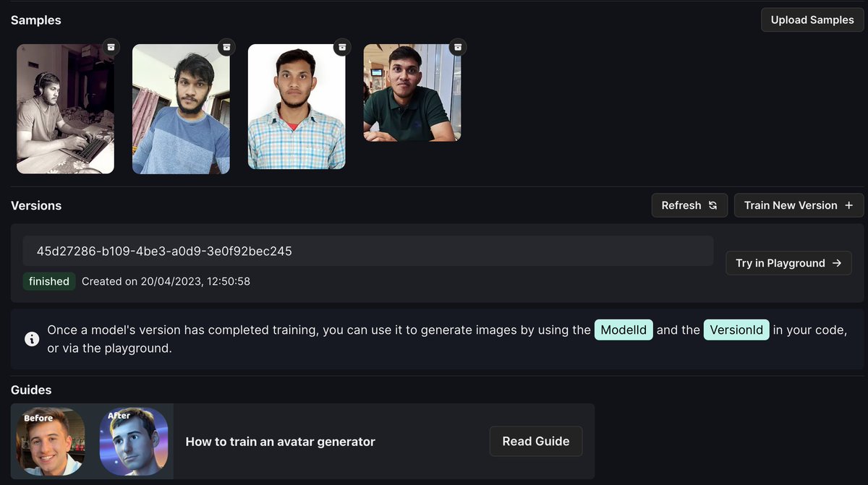Select the version ID field 45d27286
This screenshot has height=485, width=868.
click(x=368, y=252)
